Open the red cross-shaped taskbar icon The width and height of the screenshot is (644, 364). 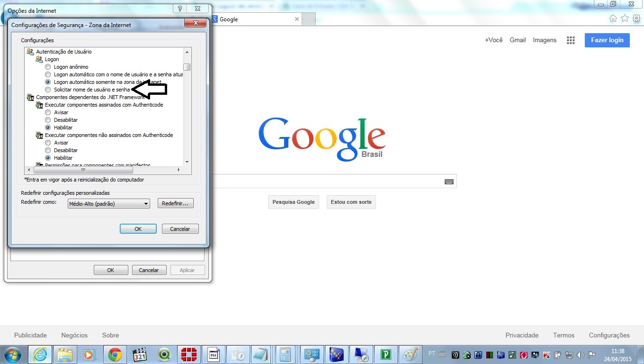point(189,355)
